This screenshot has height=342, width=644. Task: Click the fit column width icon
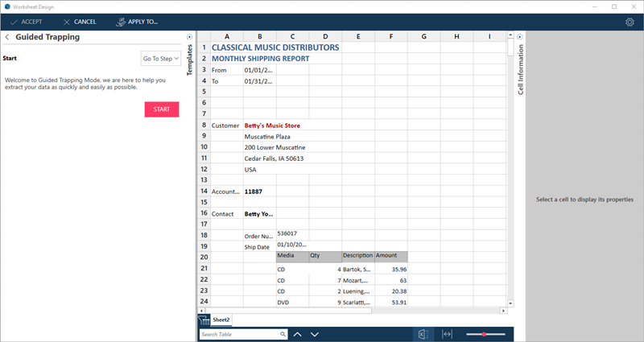coord(448,334)
